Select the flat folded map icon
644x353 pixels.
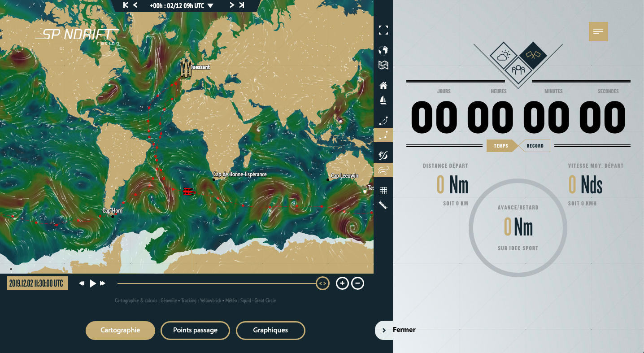coord(383,65)
